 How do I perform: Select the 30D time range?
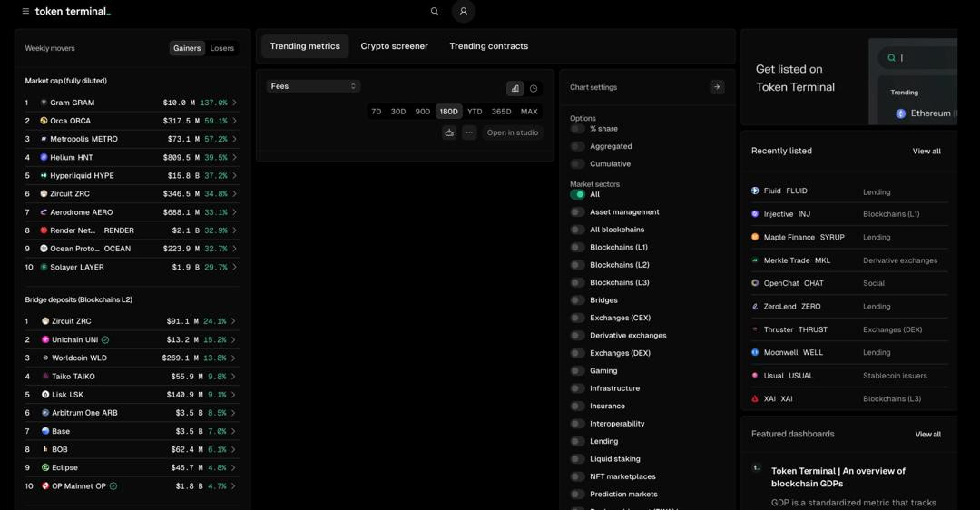(398, 112)
